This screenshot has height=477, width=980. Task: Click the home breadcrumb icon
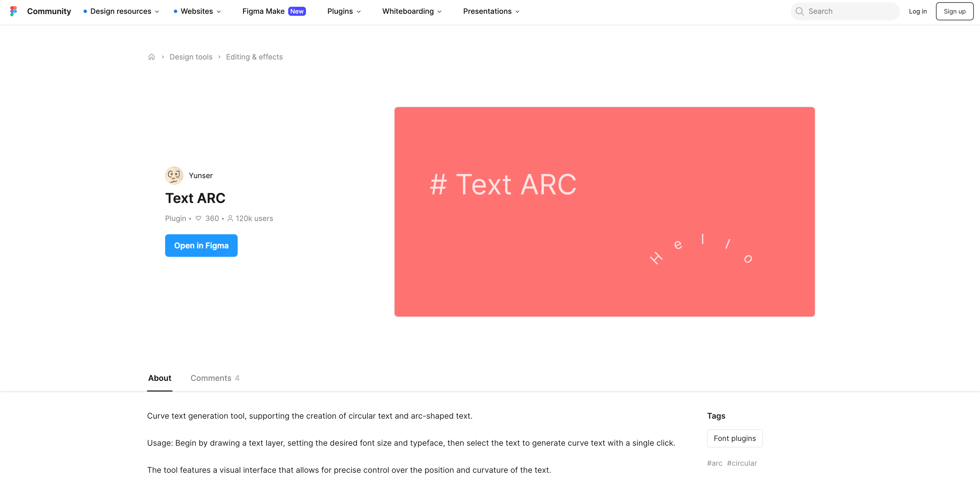pos(151,57)
